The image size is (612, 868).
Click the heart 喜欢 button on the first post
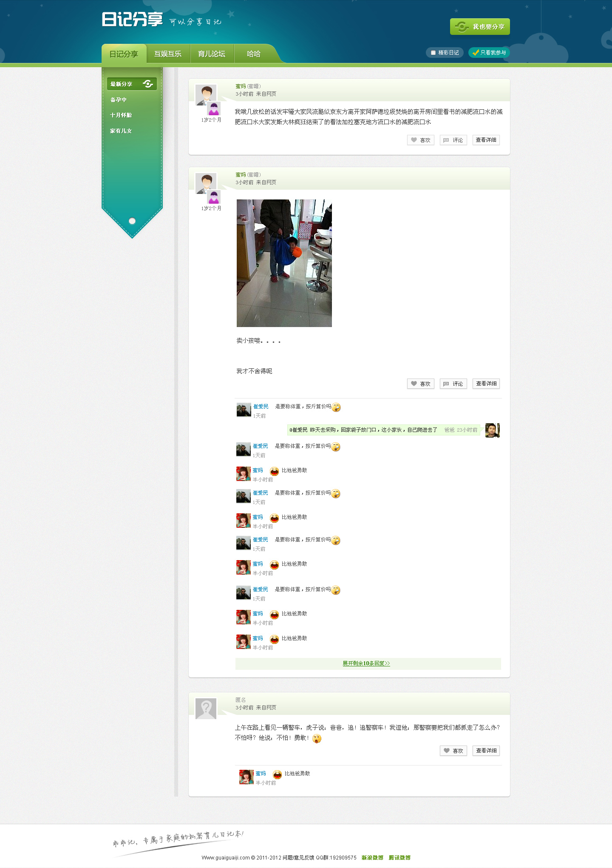(x=420, y=140)
